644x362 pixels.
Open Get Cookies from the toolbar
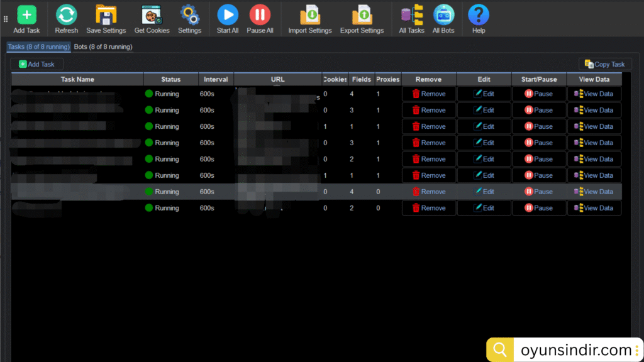click(152, 14)
